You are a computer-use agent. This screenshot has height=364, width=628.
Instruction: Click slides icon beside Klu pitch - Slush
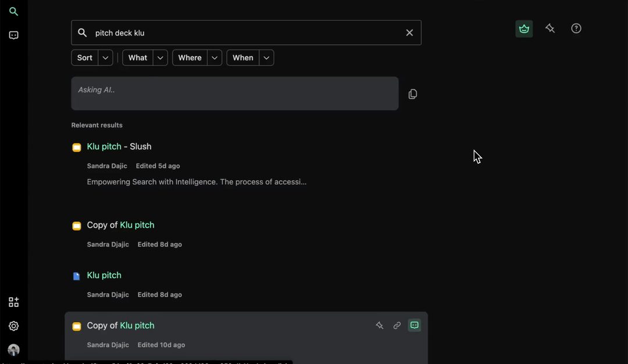(x=77, y=147)
